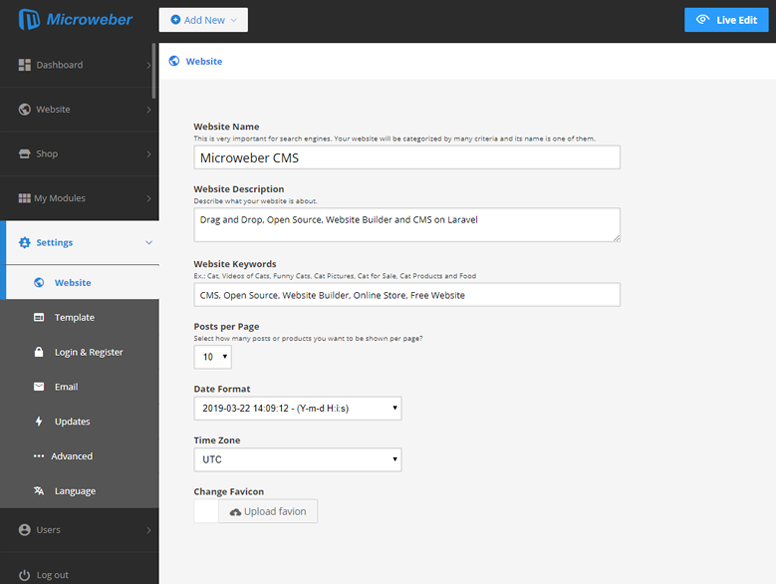Open the Date Format dropdown
This screenshot has width=776, height=584.
click(x=298, y=408)
